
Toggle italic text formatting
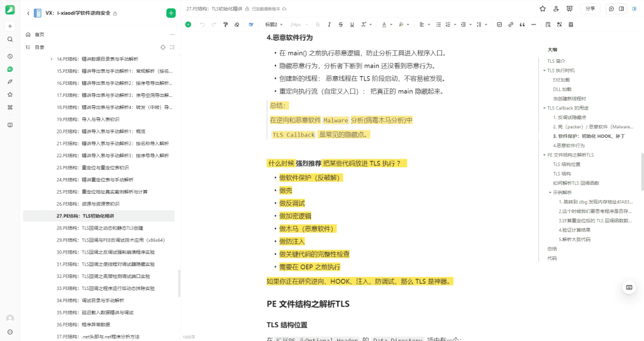pyautogui.click(x=329, y=25)
